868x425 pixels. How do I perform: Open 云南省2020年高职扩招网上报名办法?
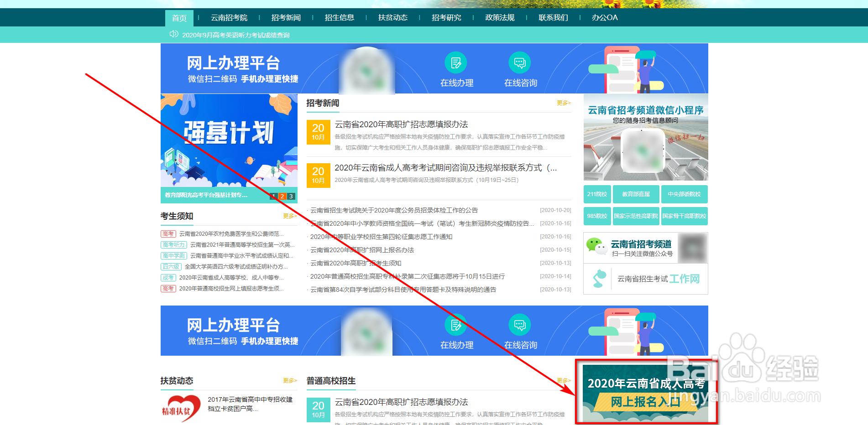point(362,250)
